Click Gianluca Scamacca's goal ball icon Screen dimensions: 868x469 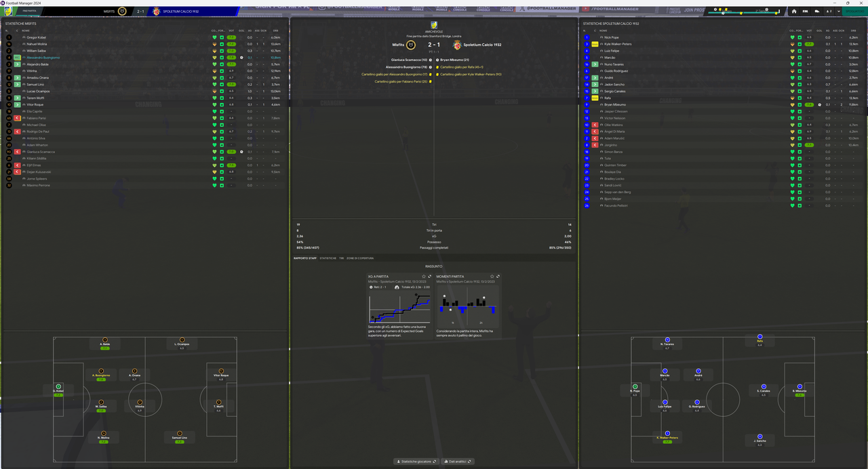coord(241,152)
